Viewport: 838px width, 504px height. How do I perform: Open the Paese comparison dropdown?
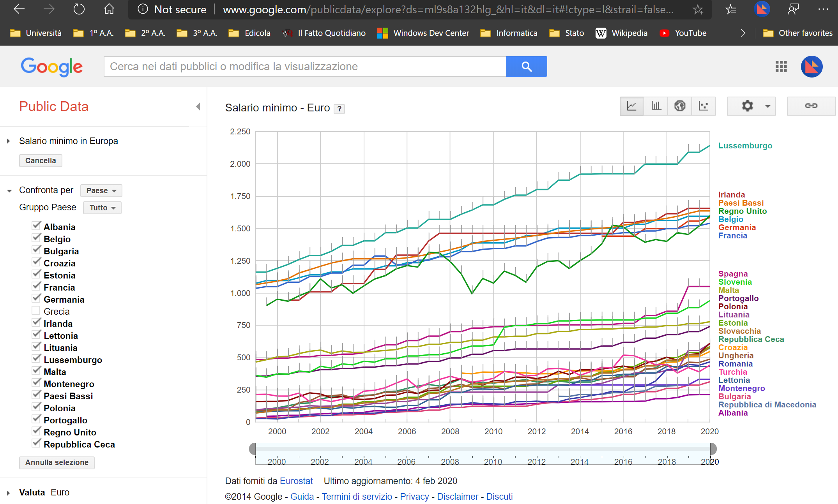(101, 190)
